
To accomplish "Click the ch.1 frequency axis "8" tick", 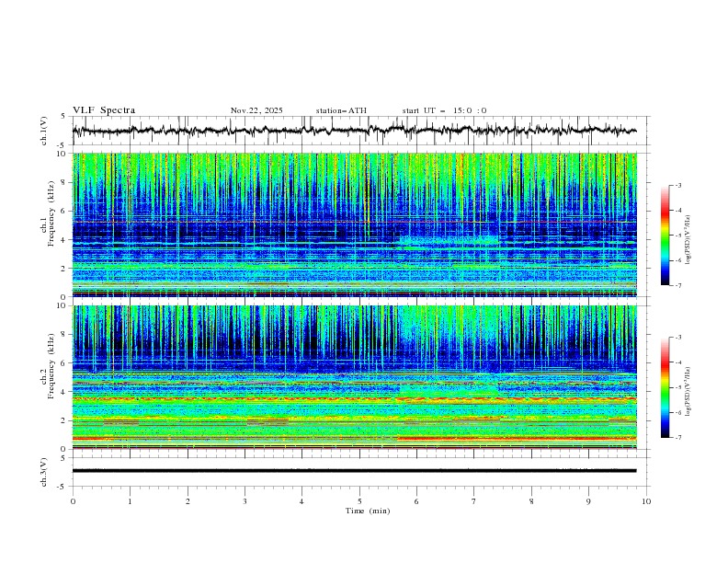I will (x=63, y=182).
